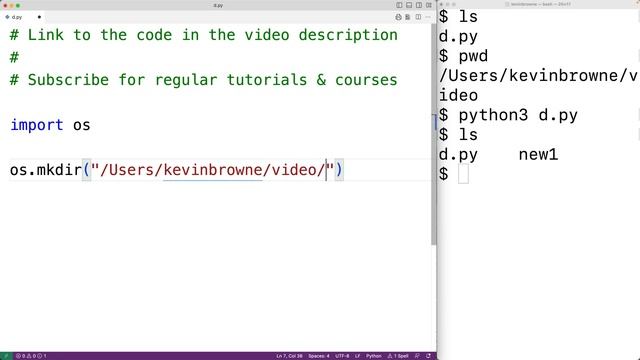Open errors and warnings problems indicator
The width and height of the screenshot is (640, 360).
(x=31, y=356)
